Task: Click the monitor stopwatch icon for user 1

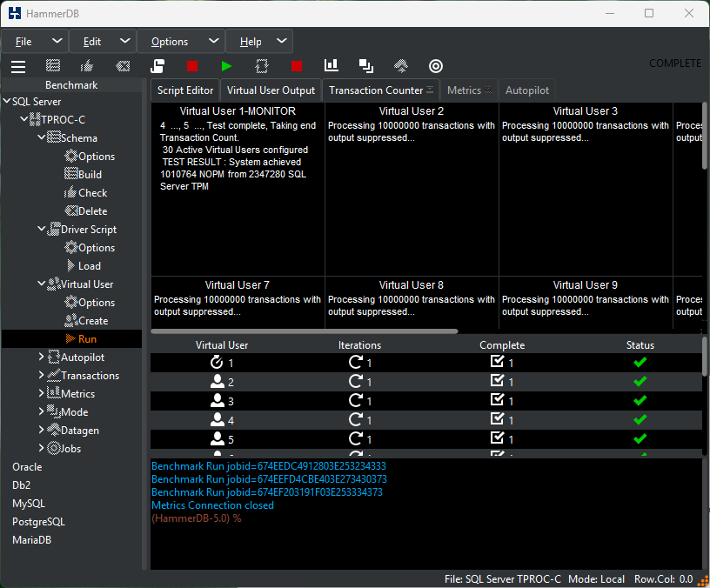Action: coord(217,362)
